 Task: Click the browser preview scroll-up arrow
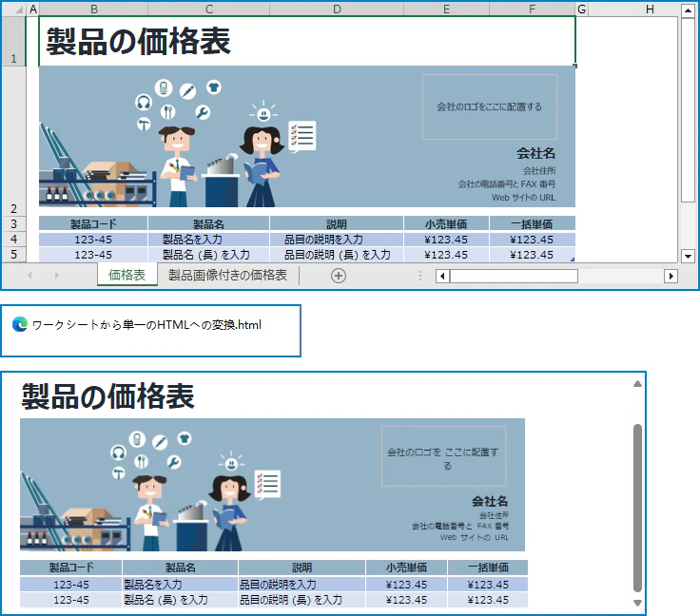point(637,384)
